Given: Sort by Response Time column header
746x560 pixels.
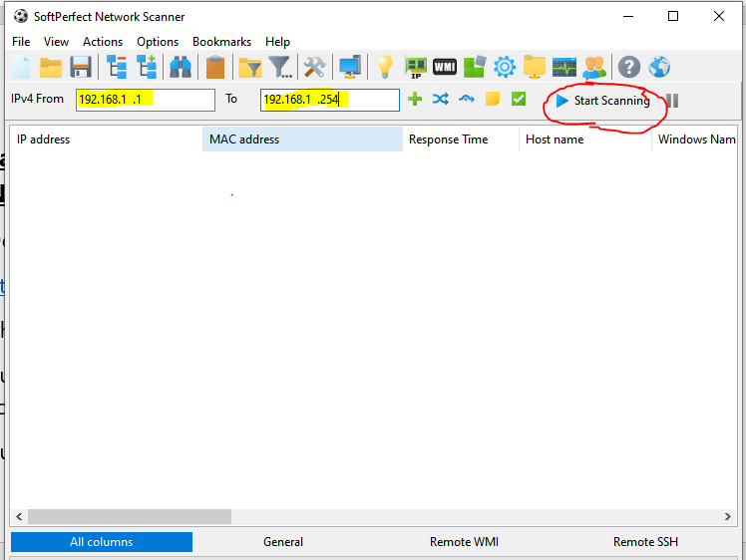Looking at the screenshot, I should pyautogui.click(x=461, y=140).
